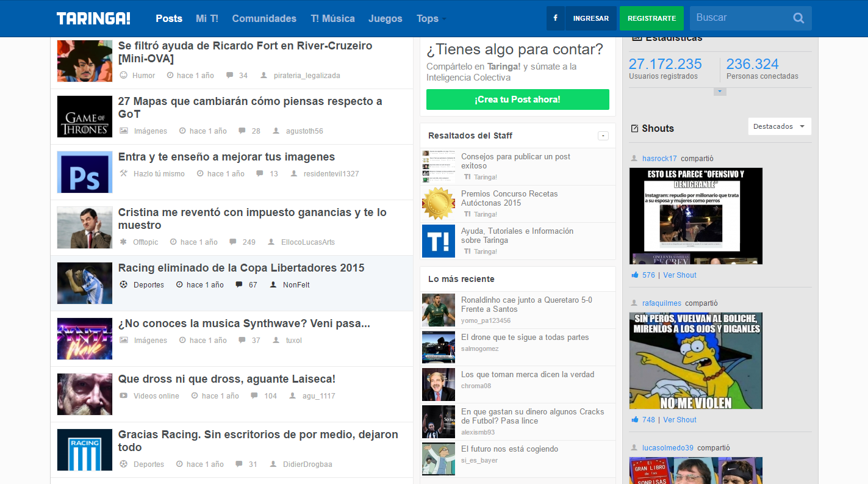868x484 pixels.
Task: Click the Facebook login icon
Action: click(x=555, y=18)
